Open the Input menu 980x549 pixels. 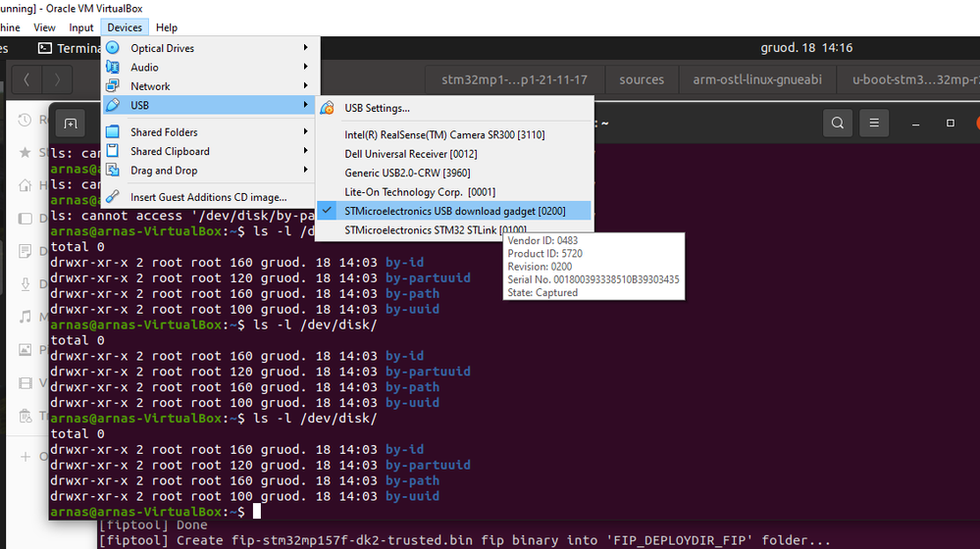click(x=80, y=27)
